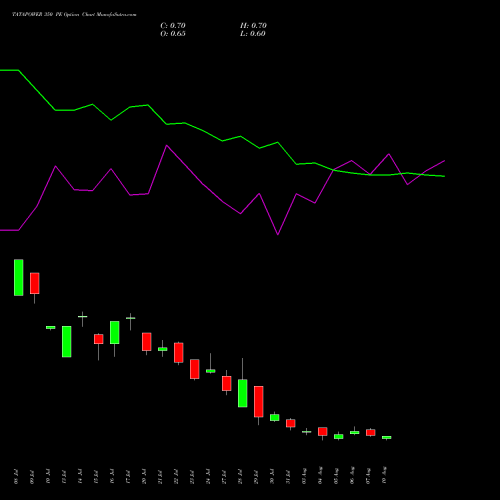Click the red candlestick for 29 Jul
The image size is (500, 500).
tap(259, 402)
